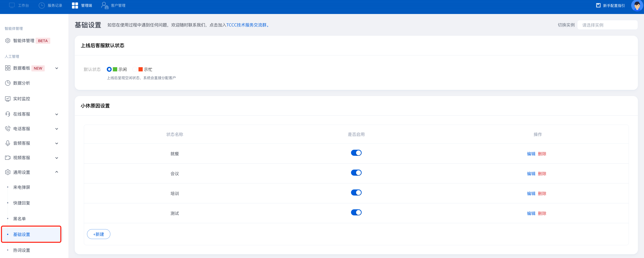
Task: Open 来电弹屏 in the sidebar
Action: 21,187
